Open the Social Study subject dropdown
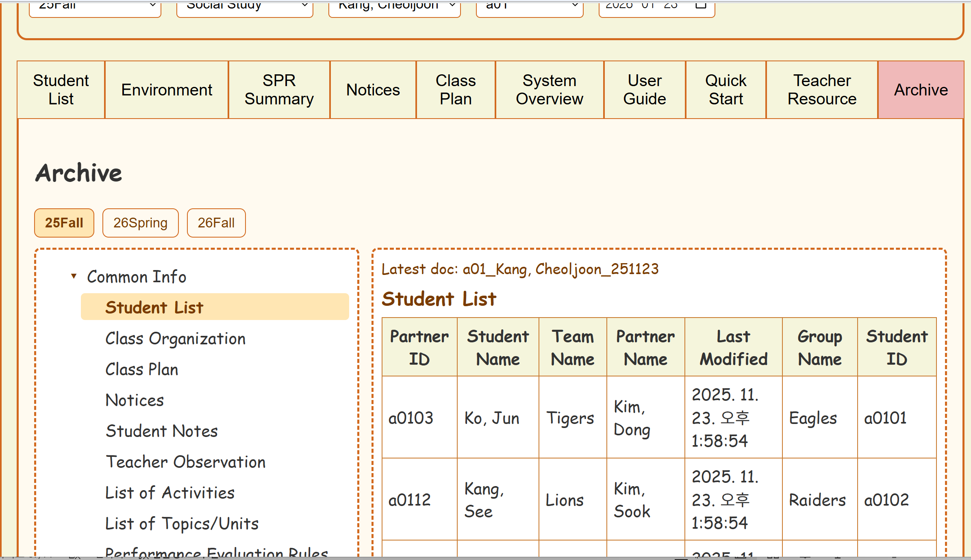Viewport: 971px width, 560px height. [245, 6]
